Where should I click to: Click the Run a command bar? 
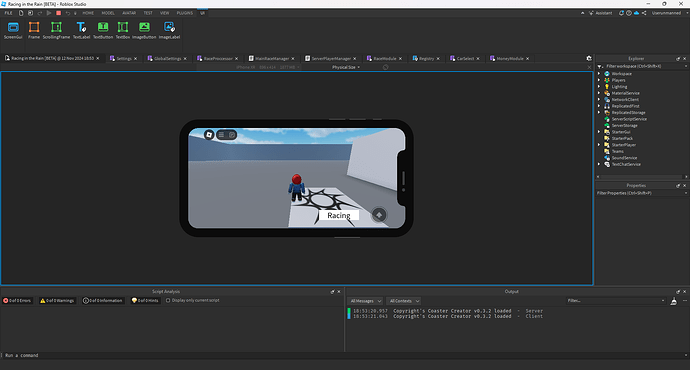[343, 355]
